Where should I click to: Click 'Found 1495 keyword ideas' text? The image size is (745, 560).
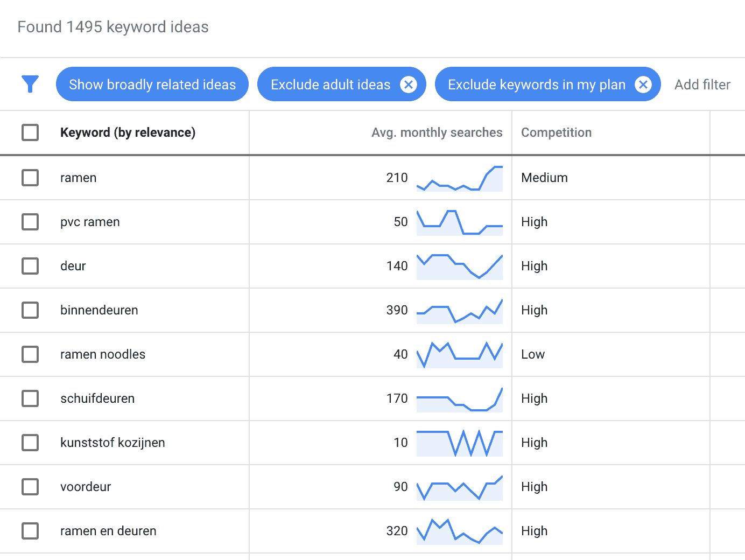click(x=113, y=27)
